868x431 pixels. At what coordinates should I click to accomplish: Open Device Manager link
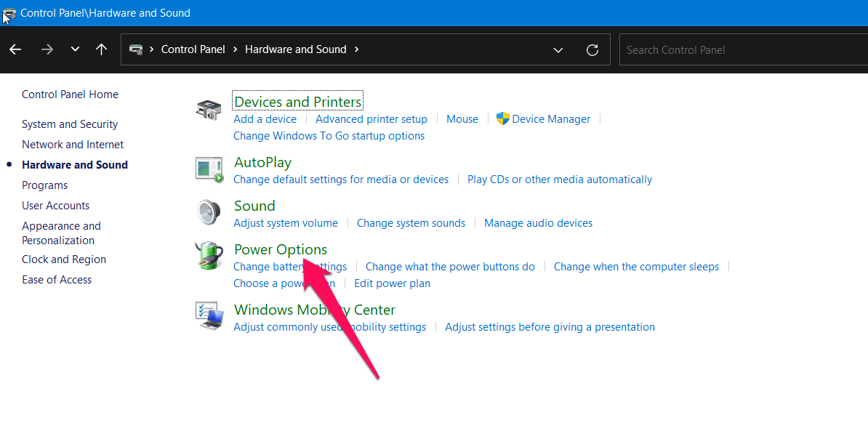tap(551, 119)
